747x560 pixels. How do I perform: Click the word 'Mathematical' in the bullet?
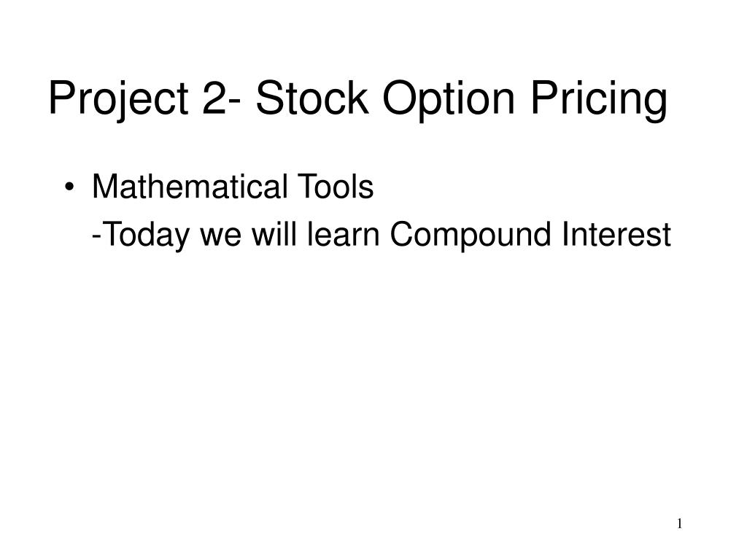point(190,186)
